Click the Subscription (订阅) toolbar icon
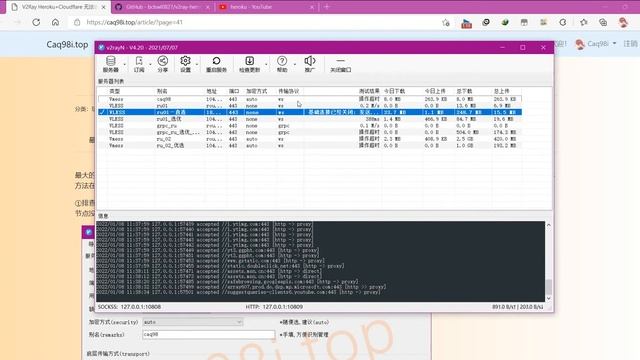Screen dimensions: 640x360 click(x=139, y=64)
